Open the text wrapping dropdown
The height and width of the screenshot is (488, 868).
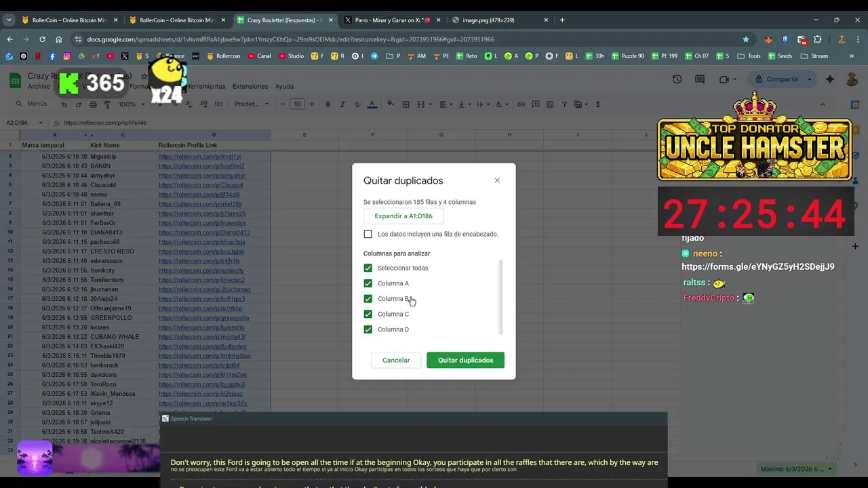pos(483,104)
